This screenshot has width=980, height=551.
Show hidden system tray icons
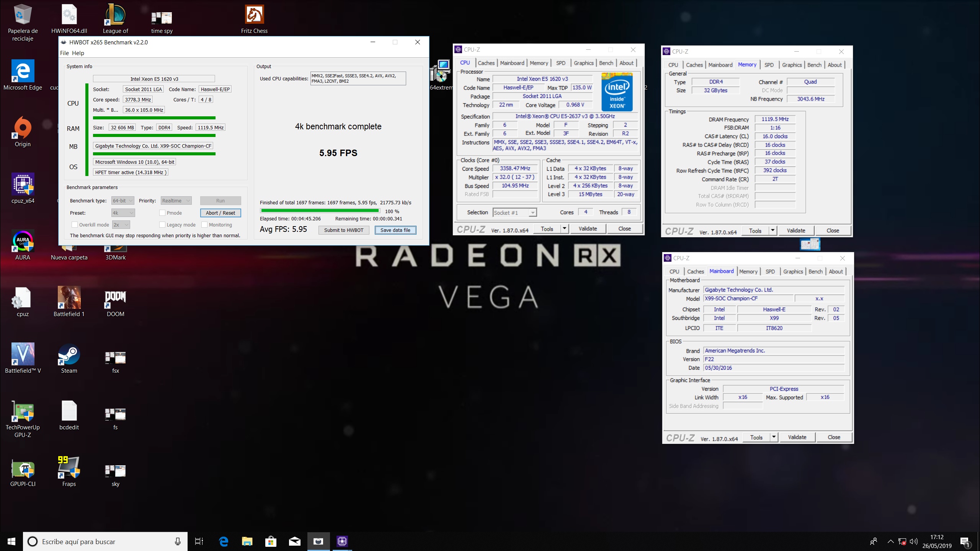click(890, 541)
